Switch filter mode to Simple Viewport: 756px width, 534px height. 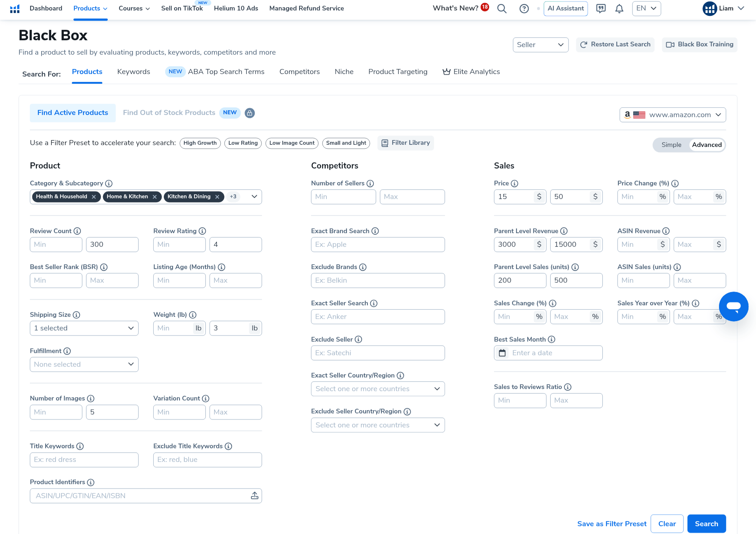pyautogui.click(x=671, y=145)
